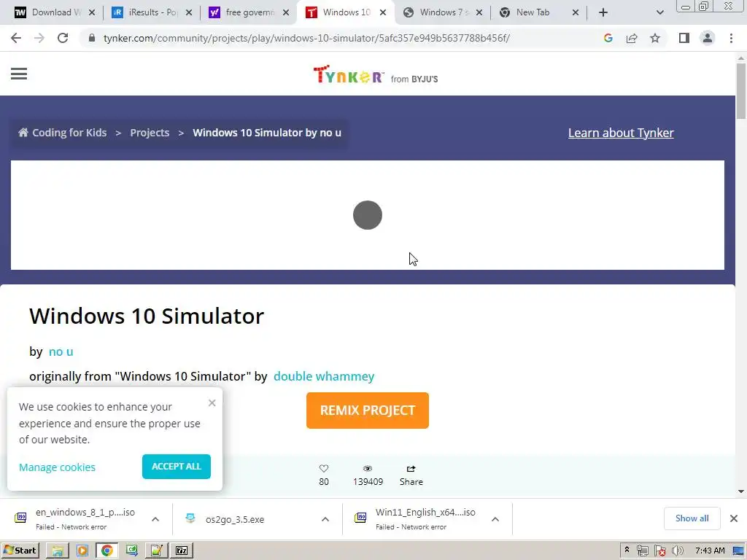Screen dimensions: 747x560
Task: Click Share below the project
Action: click(411, 475)
